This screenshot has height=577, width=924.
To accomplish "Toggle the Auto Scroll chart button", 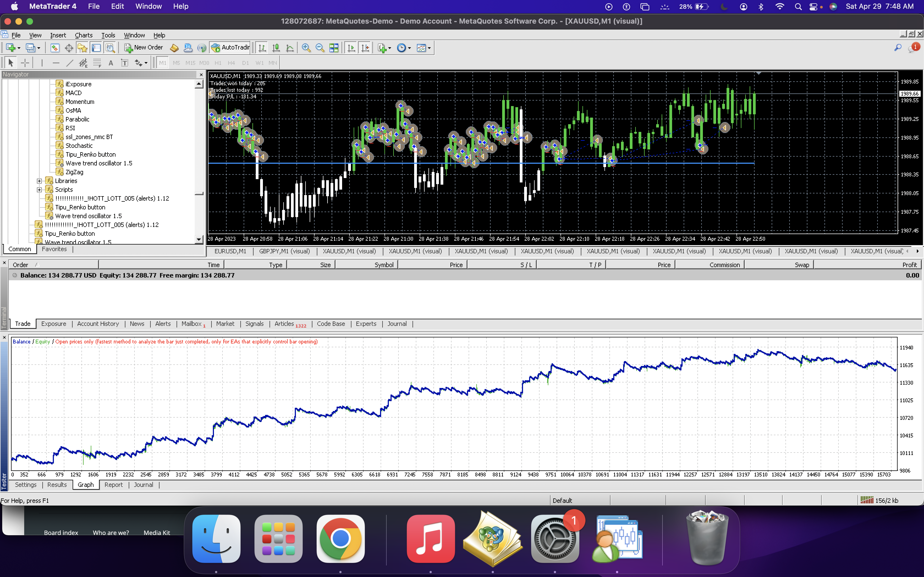I will point(351,48).
